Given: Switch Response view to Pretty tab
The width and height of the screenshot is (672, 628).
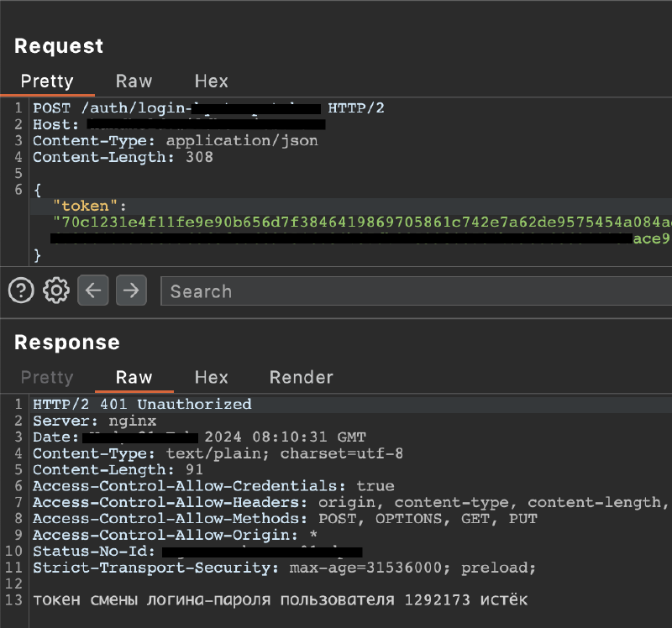Looking at the screenshot, I should tap(47, 378).
